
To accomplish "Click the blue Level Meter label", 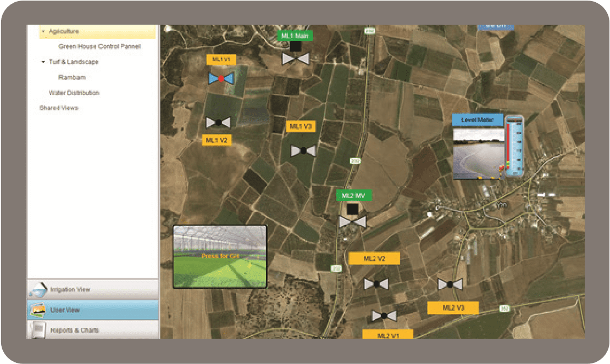I will click(x=478, y=120).
